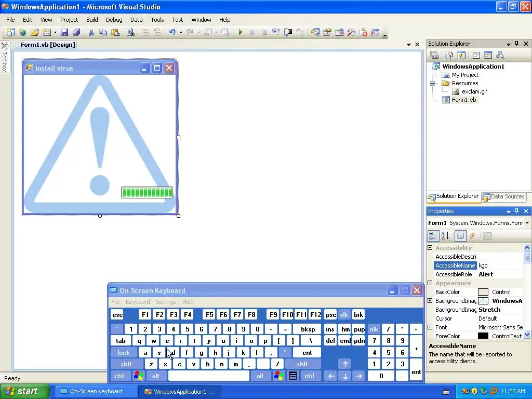Image resolution: width=532 pixels, height=399 pixels.
Task: Collapse the Resources folder node
Action: (433, 83)
